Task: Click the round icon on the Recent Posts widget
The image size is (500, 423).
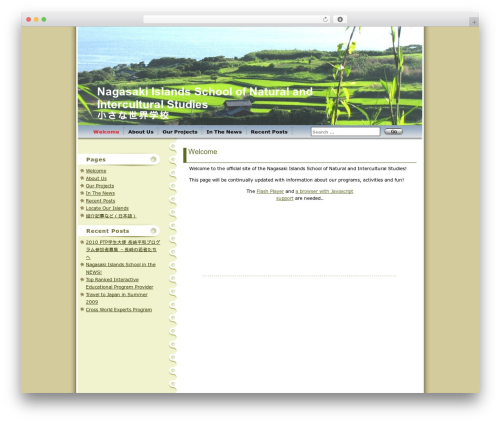Action: (153, 231)
